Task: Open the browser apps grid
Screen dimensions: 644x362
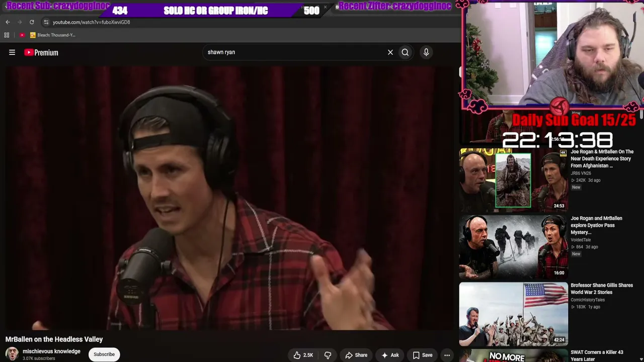Action: tap(7, 35)
